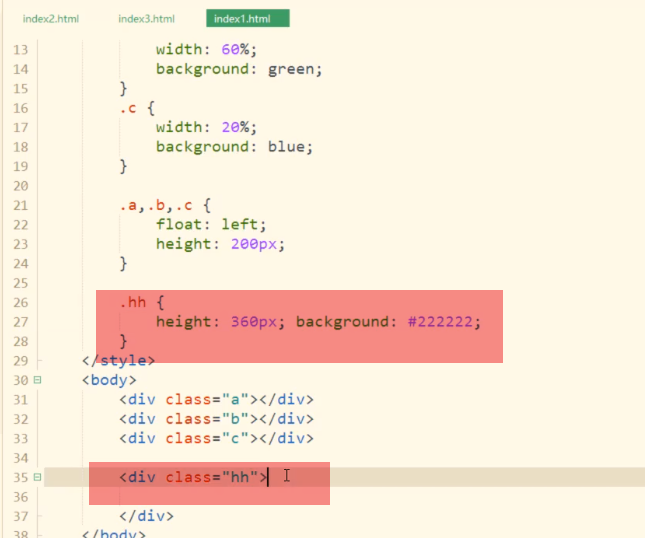645x538 pixels.
Task: Collapse the body fold marker on line 30
Action: coord(37,380)
